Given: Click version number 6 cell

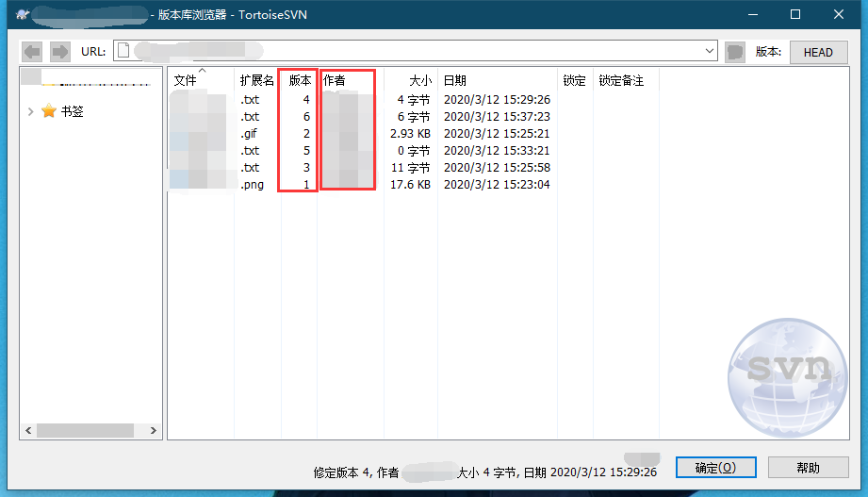Looking at the screenshot, I should click(x=306, y=116).
